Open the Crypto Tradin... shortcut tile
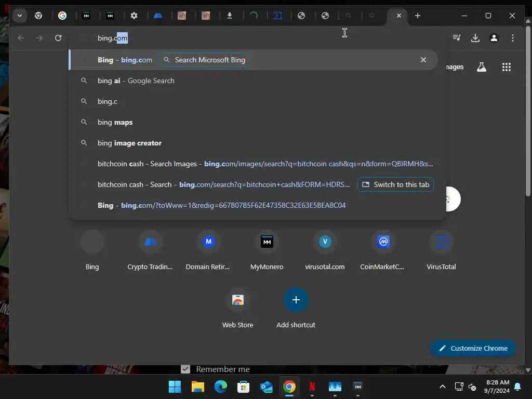 coord(150,250)
